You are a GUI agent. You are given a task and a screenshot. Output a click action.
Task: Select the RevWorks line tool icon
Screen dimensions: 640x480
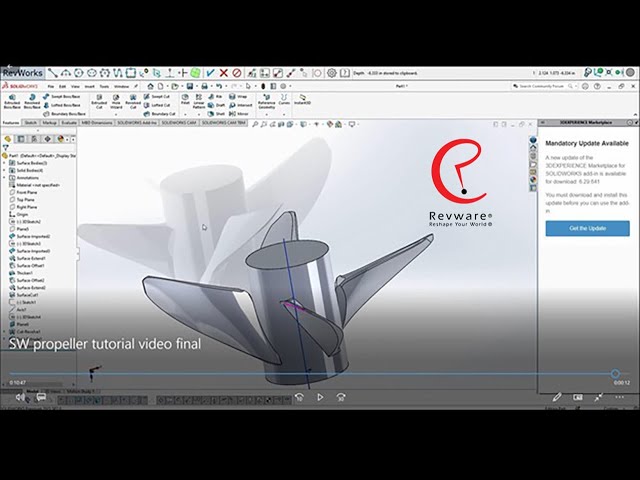point(53,73)
